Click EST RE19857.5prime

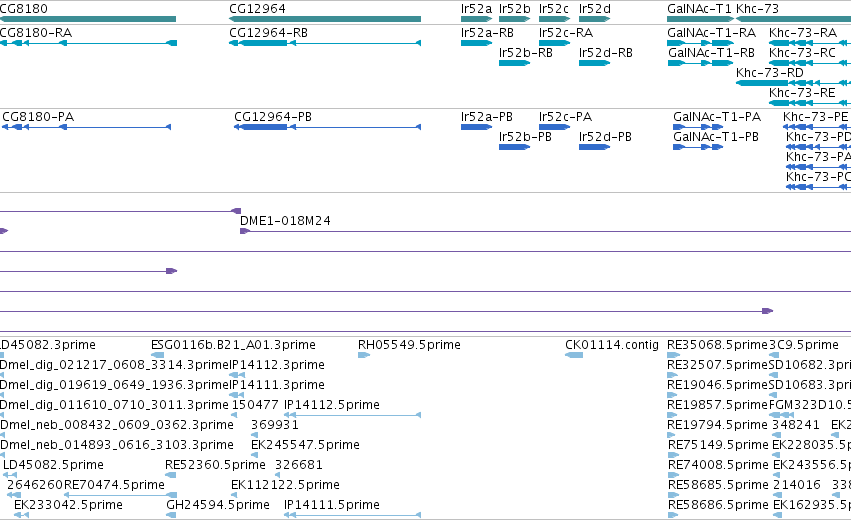[x=673, y=415]
